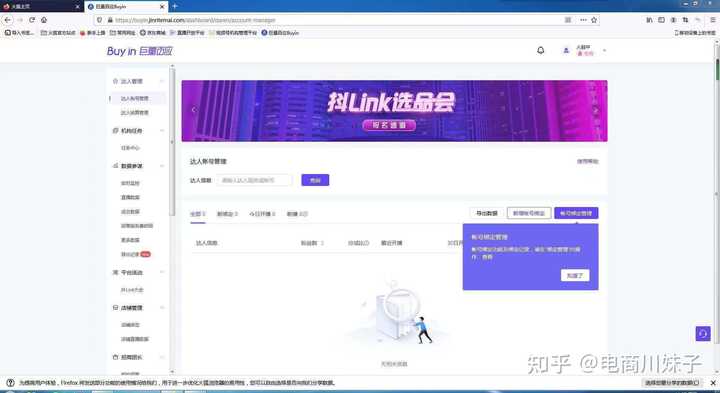720x393 pixels.
Task: Show previous banner with left arrow
Action: [x=193, y=110]
